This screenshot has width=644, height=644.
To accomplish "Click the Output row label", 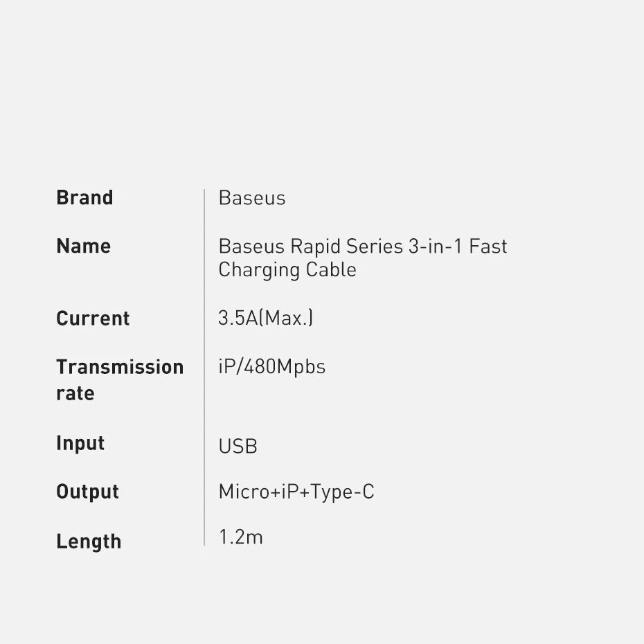I will pyautogui.click(x=87, y=492).
